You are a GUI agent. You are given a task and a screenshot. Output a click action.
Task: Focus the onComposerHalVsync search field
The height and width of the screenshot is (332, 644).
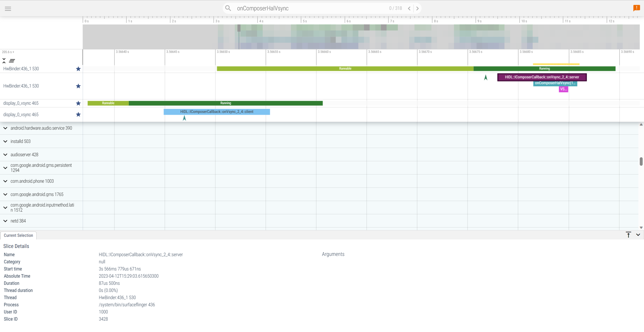(x=310, y=8)
